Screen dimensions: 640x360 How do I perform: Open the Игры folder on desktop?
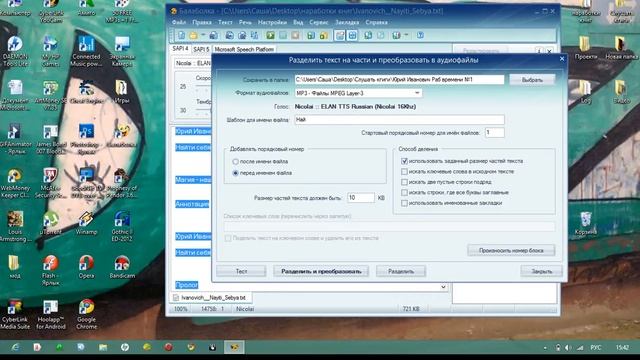pyautogui.click(x=122, y=91)
